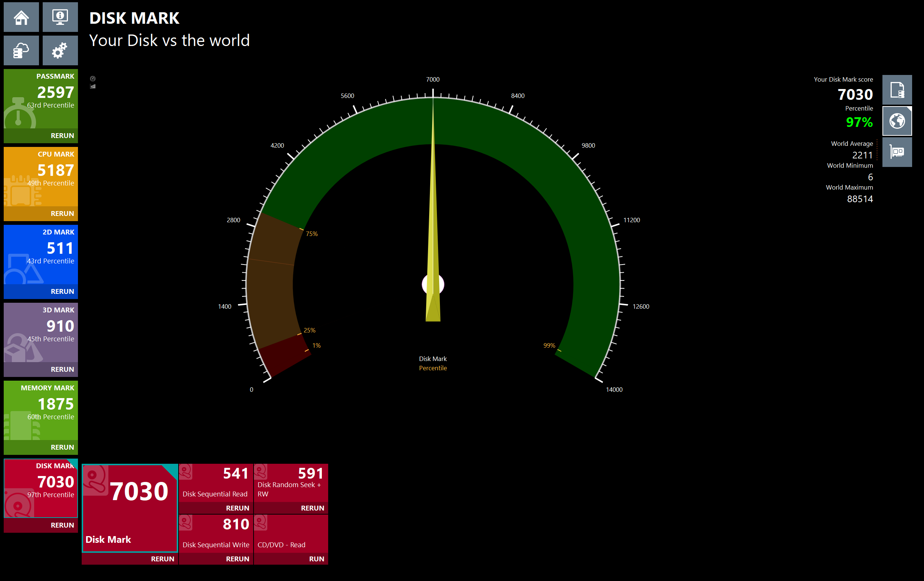Select the this-computer document icon at right
The height and width of the screenshot is (581, 924).
(x=897, y=90)
